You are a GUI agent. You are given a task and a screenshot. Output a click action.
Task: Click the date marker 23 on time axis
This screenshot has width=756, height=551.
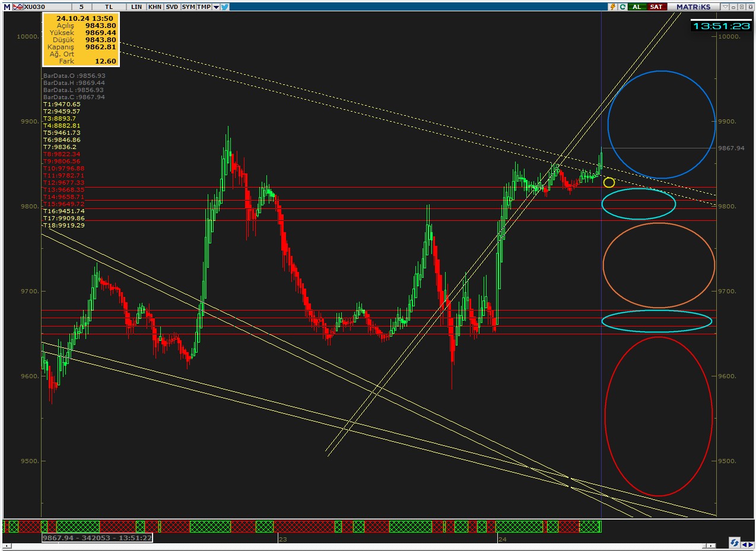point(282,539)
